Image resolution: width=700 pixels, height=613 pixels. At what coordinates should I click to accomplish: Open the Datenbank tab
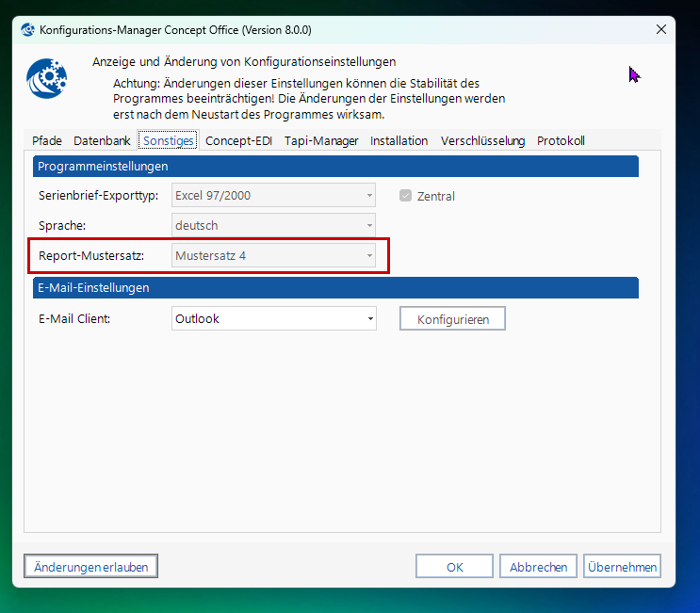[102, 141]
